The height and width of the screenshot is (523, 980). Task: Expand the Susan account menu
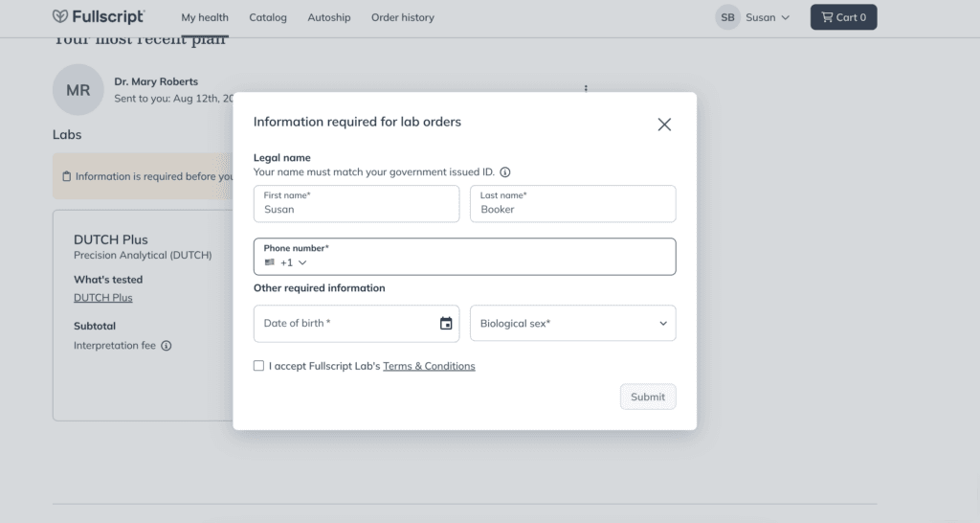pyautogui.click(x=768, y=17)
